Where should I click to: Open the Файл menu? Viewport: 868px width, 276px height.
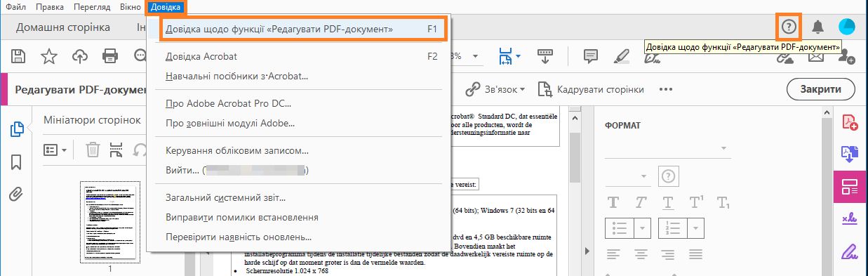click(16, 7)
